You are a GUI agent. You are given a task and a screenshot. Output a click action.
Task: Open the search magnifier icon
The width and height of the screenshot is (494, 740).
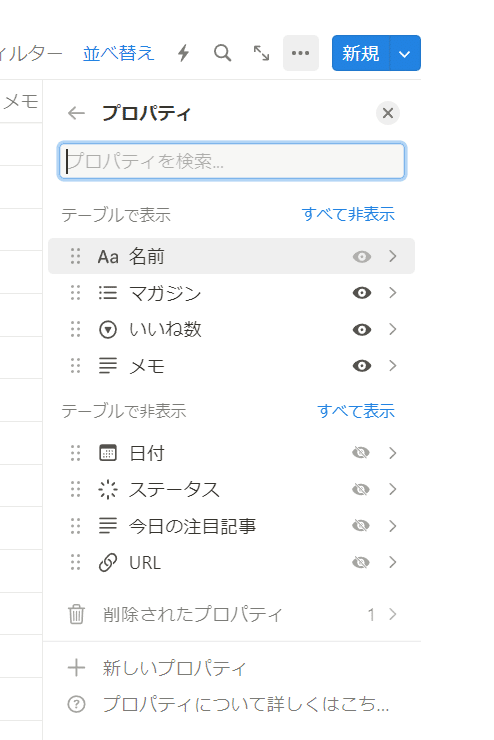pos(222,53)
